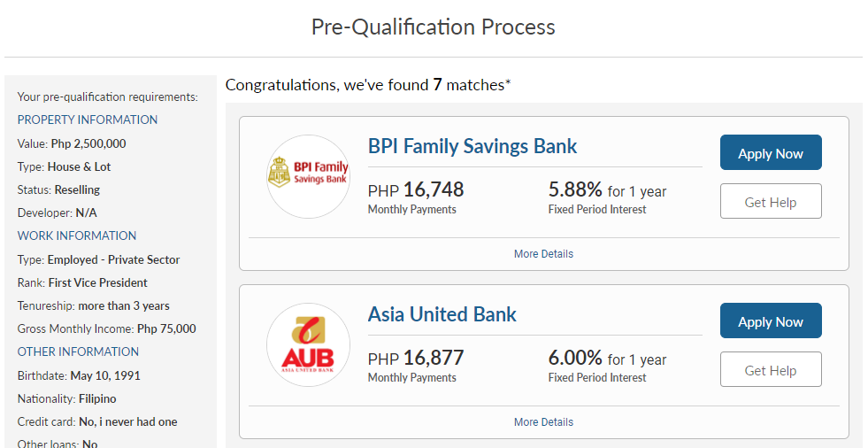
Task: Apply now for BPI Family Savings Bank
Action: pyautogui.click(x=771, y=152)
